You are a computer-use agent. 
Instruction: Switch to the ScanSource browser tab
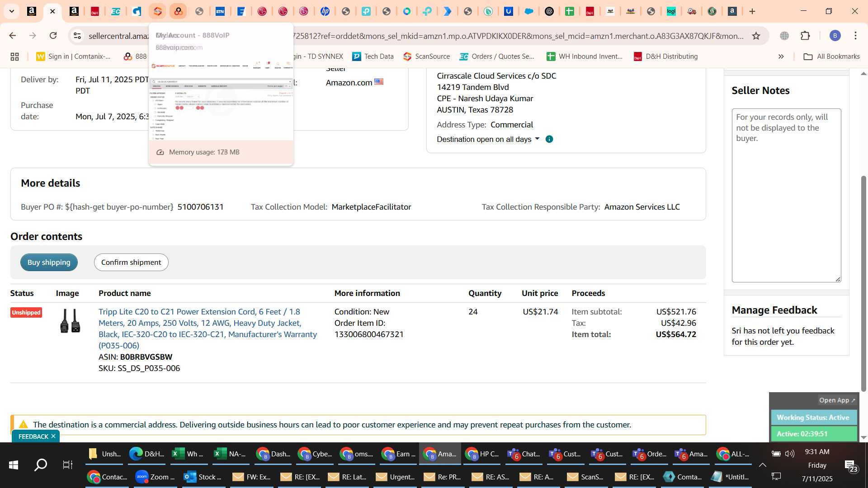click(x=157, y=11)
